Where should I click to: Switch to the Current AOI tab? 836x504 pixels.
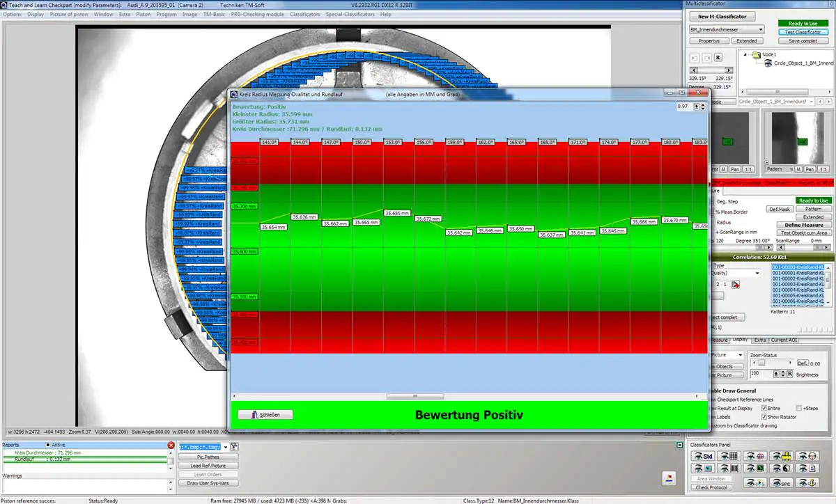(x=784, y=340)
